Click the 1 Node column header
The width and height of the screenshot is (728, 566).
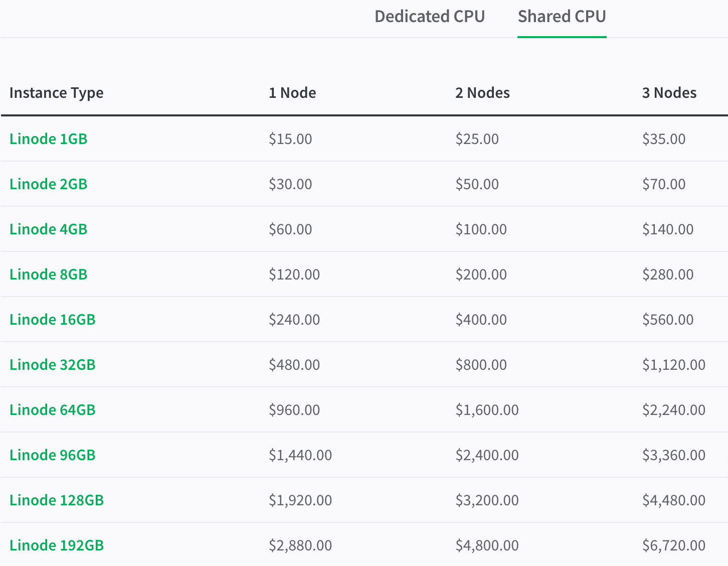coord(292,93)
